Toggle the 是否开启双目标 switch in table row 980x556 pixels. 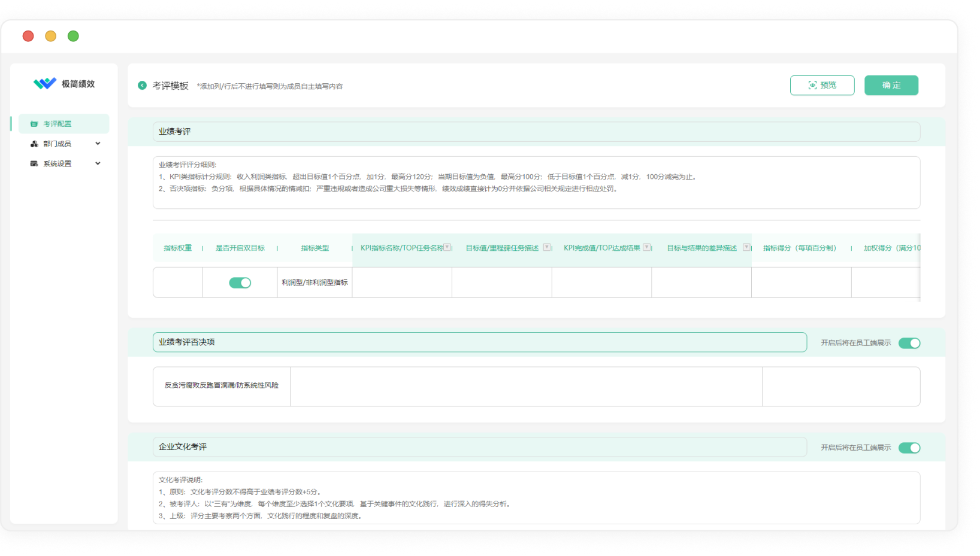pyautogui.click(x=240, y=282)
